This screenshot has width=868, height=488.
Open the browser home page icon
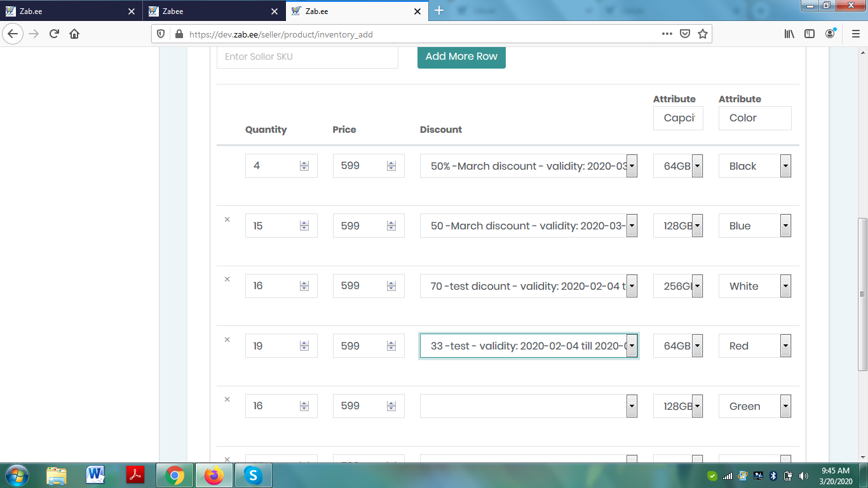click(74, 34)
